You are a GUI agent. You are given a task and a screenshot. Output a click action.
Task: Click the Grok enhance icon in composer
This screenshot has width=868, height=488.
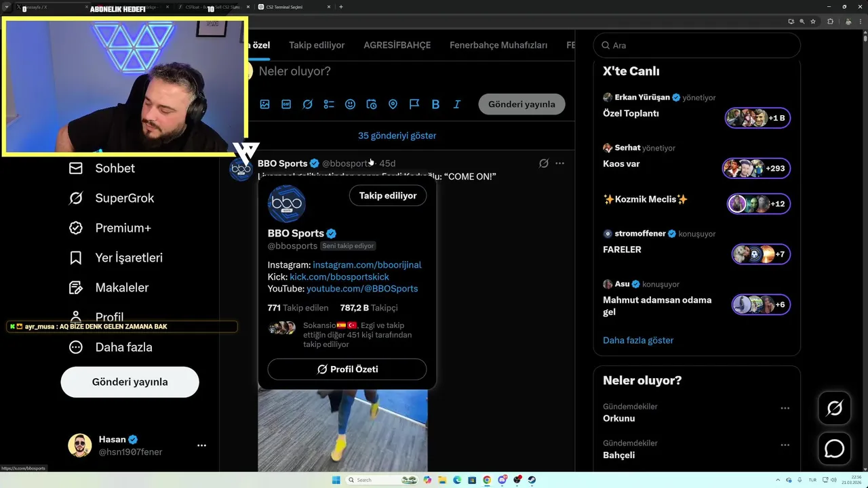[307, 104]
